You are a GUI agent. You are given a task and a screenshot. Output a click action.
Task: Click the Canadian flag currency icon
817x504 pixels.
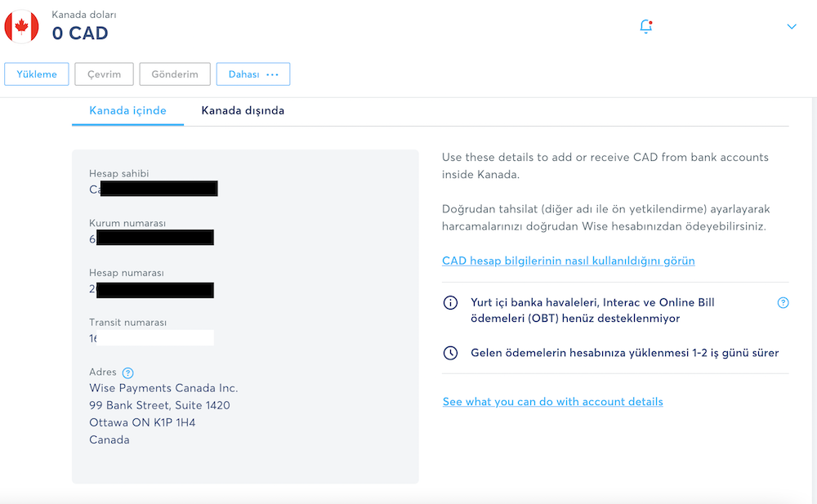pyautogui.click(x=21, y=26)
